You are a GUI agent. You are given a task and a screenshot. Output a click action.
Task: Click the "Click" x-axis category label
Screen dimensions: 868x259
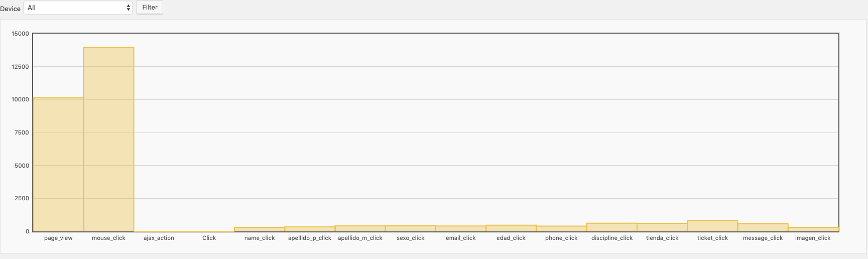[209, 238]
